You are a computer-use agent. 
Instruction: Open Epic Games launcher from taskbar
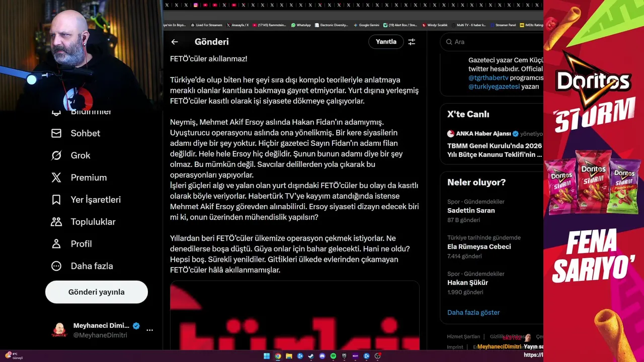click(344, 356)
